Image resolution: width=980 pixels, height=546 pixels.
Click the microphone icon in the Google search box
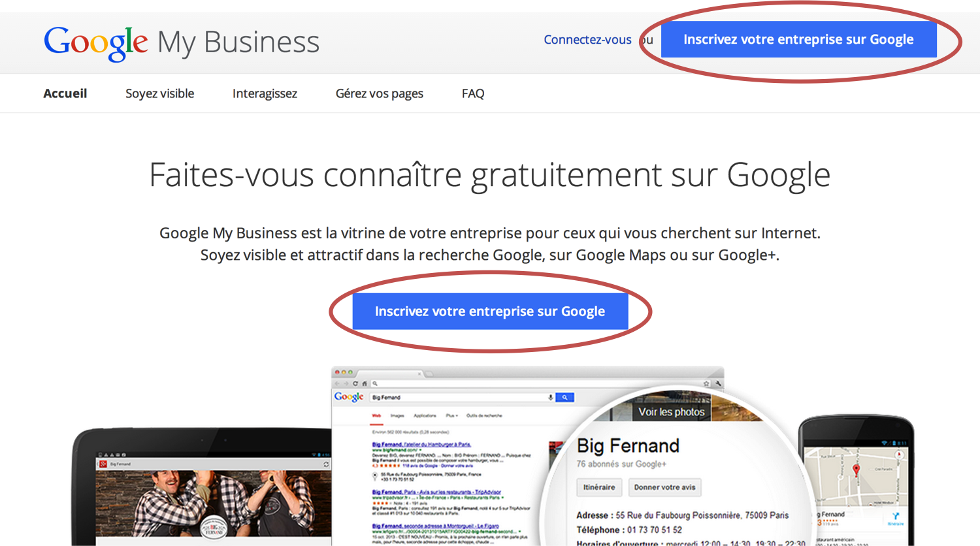point(550,397)
